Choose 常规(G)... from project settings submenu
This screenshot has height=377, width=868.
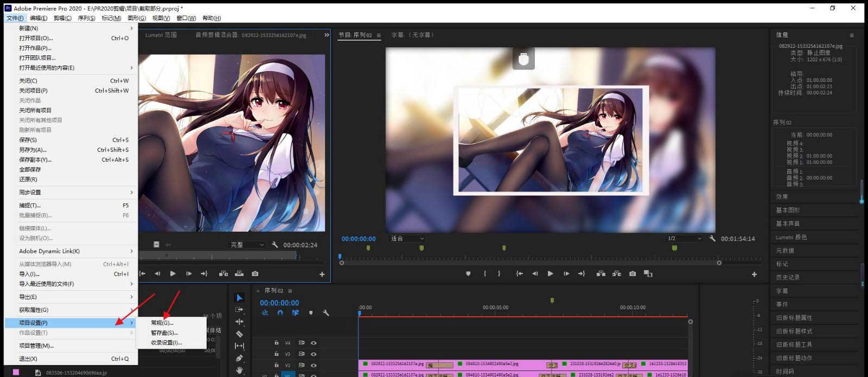coord(162,323)
